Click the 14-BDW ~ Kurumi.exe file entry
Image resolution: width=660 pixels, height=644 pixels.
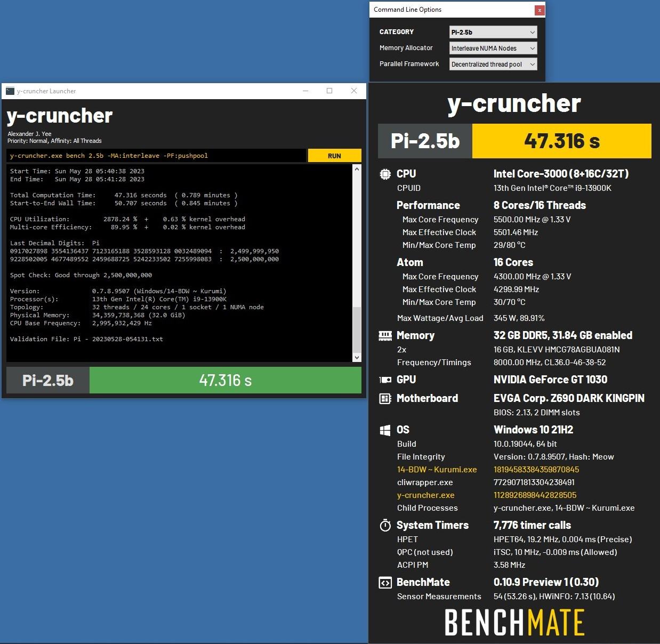437,470
